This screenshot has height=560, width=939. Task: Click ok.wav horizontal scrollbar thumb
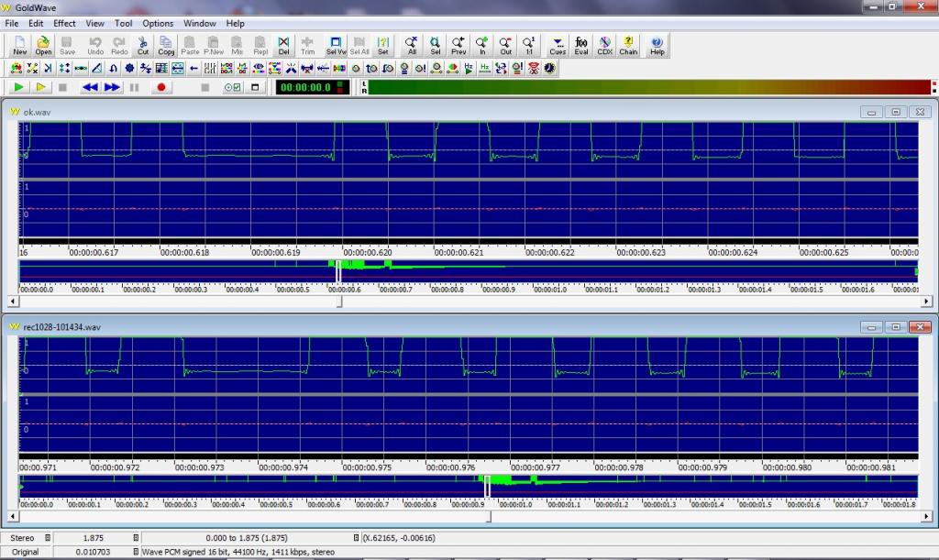point(340,301)
